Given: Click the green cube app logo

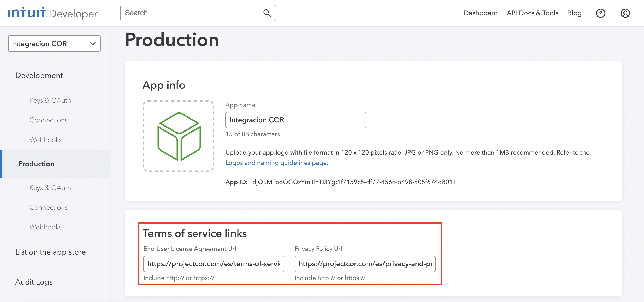Looking at the screenshot, I should (x=179, y=136).
